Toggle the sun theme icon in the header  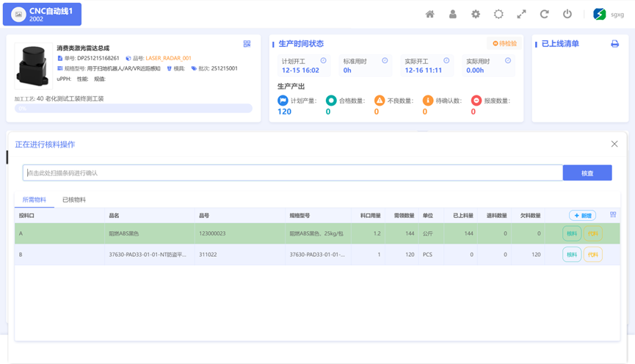tap(498, 14)
